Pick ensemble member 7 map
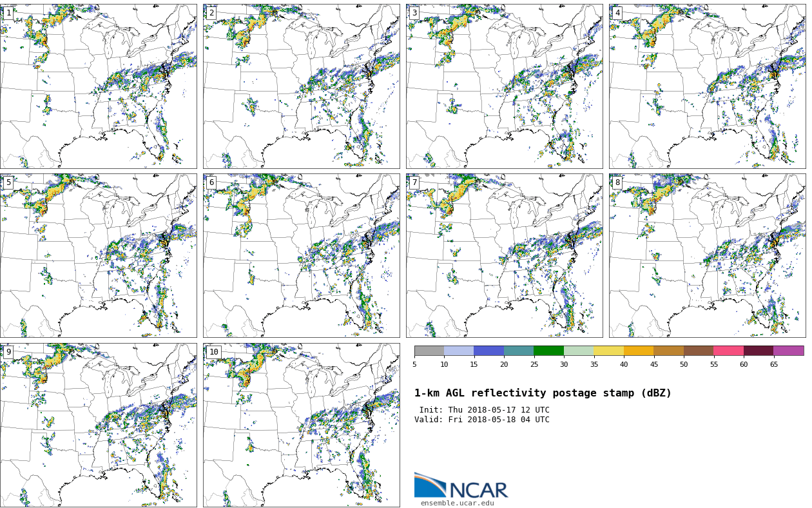812x508 pixels. tap(504, 255)
